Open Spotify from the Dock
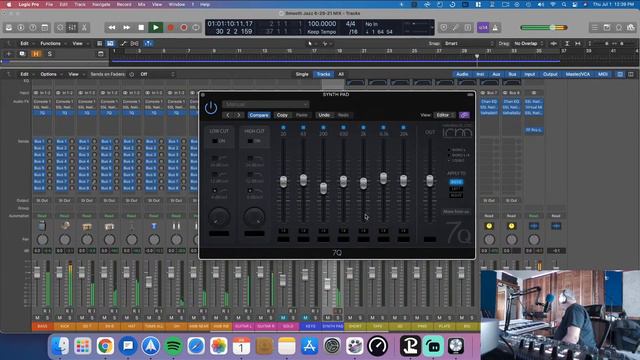 coord(173,346)
